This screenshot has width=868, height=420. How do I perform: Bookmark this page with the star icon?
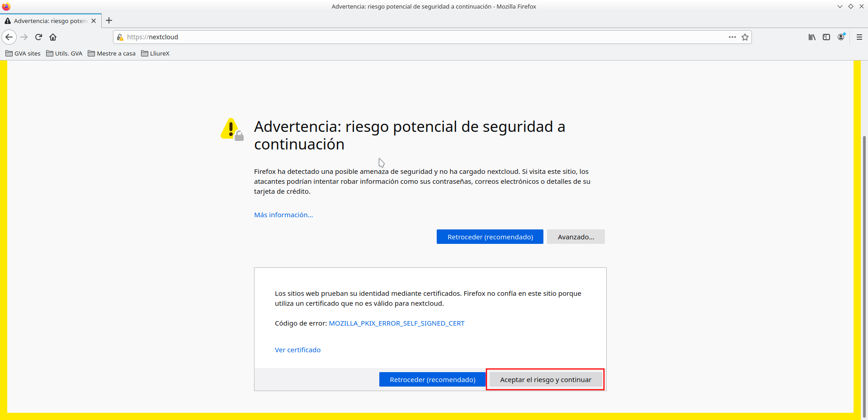745,37
